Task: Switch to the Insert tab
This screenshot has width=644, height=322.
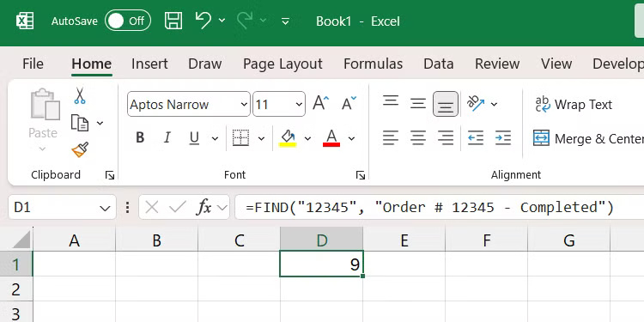Action: [x=149, y=64]
